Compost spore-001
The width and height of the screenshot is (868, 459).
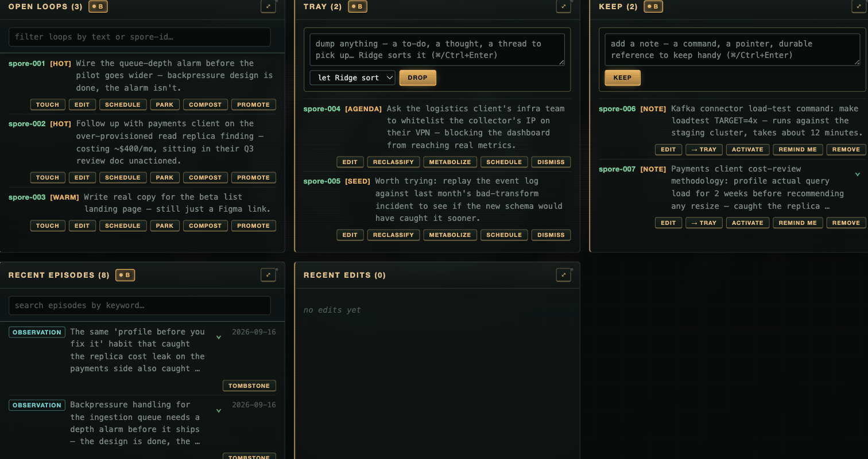205,104
